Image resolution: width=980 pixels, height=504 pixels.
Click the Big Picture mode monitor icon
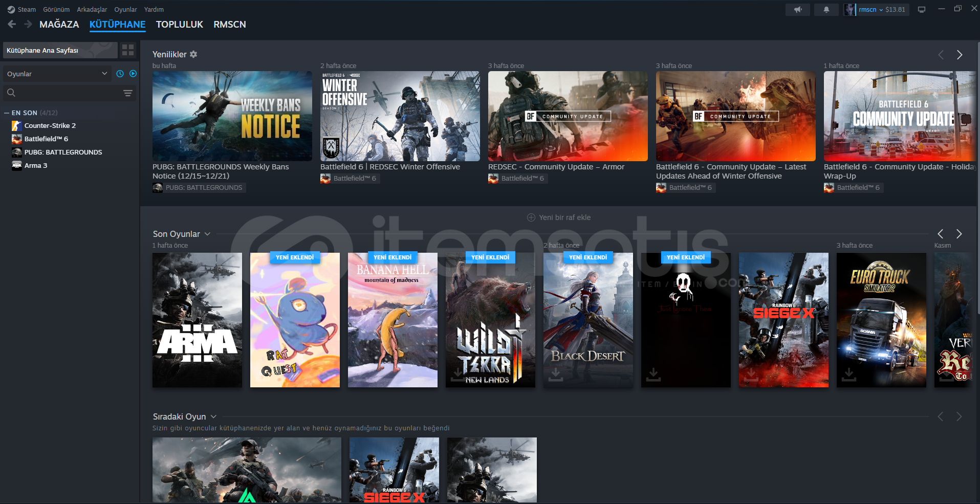[x=921, y=10]
